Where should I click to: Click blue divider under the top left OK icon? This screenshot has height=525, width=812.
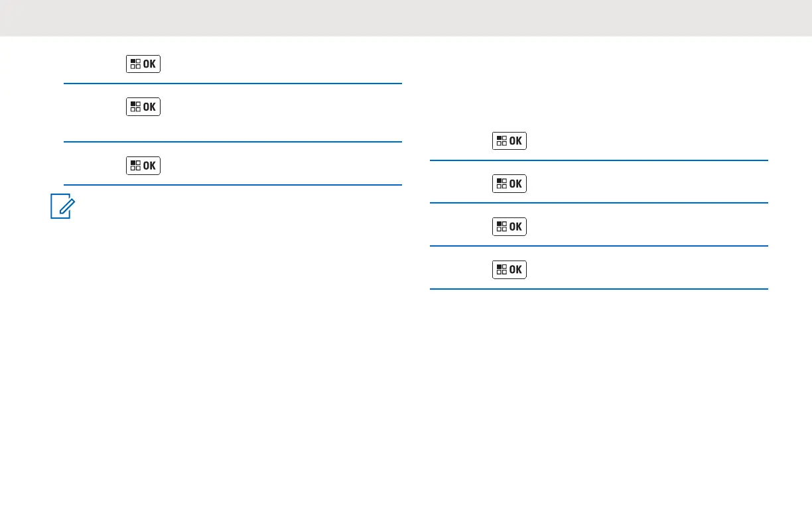click(233, 84)
